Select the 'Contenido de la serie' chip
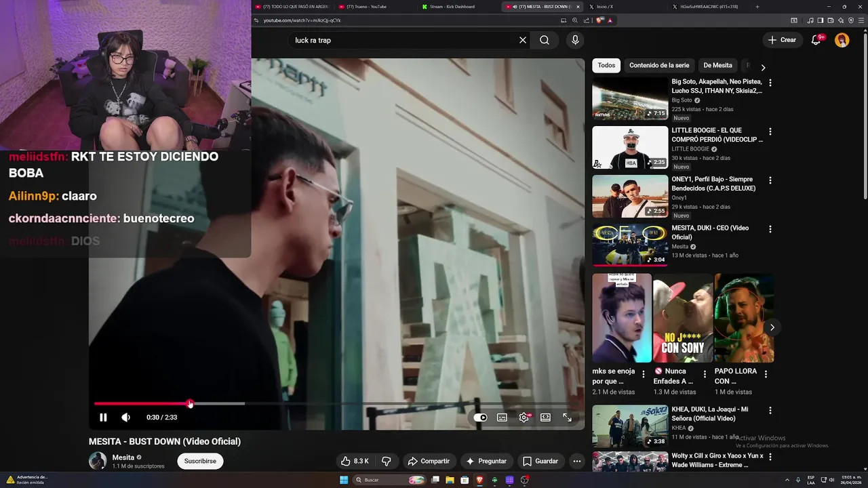868x488 pixels. click(x=659, y=66)
